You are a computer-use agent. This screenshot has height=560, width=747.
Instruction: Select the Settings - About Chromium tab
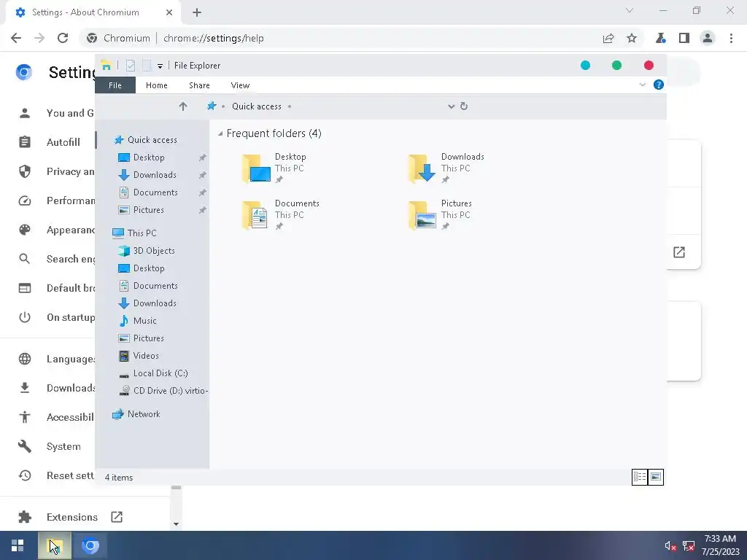(x=93, y=12)
